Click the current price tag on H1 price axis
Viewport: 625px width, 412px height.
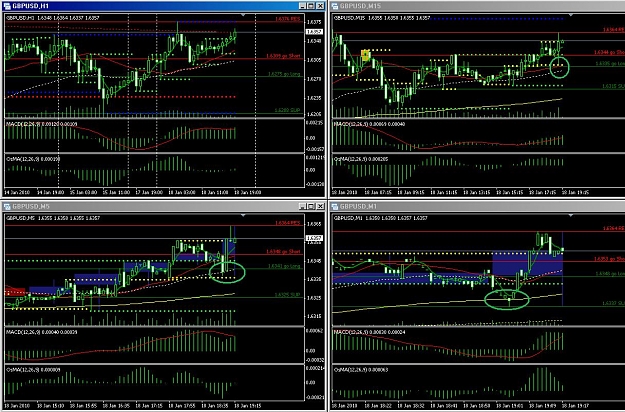pos(314,31)
